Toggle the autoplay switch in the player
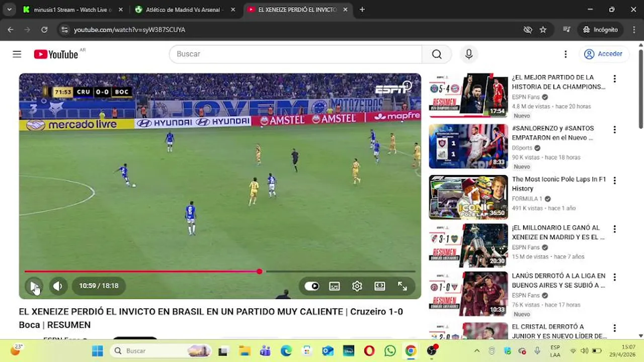Viewport: 644px width, 362px height. [312, 286]
